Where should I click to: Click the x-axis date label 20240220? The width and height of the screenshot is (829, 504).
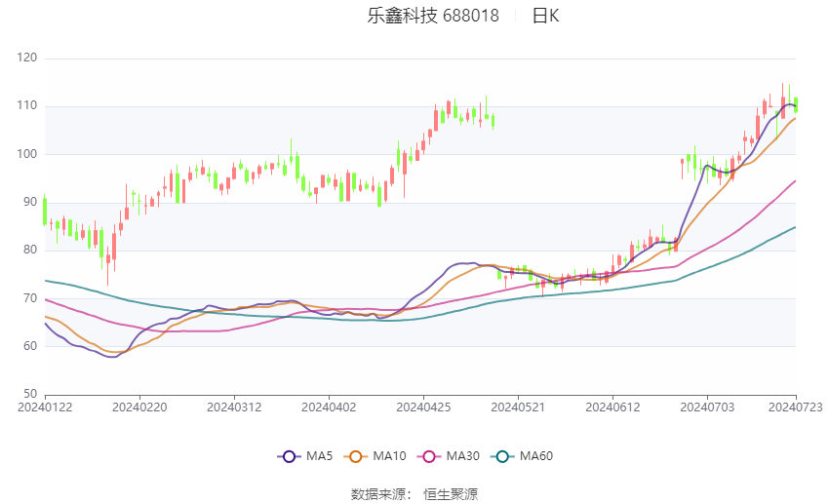point(139,407)
